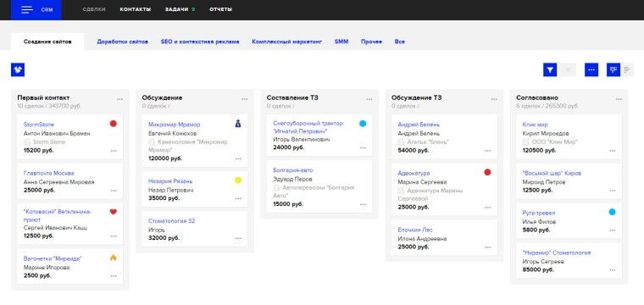Click the heart icon on Котовасий card

[114, 212]
